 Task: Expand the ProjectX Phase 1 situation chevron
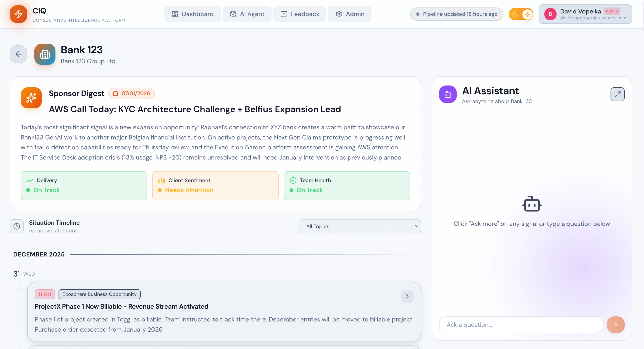click(407, 296)
